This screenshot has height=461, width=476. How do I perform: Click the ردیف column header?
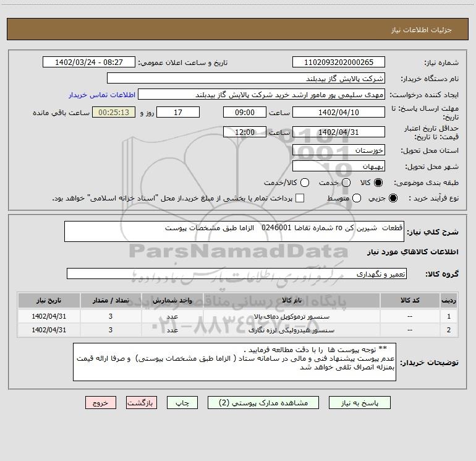coord(449,300)
